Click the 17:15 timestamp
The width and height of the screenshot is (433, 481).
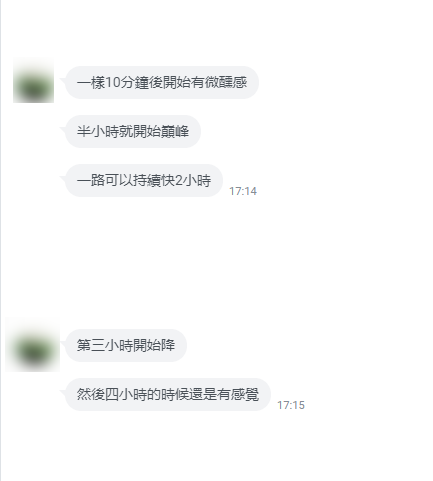[x=291, y=405]
